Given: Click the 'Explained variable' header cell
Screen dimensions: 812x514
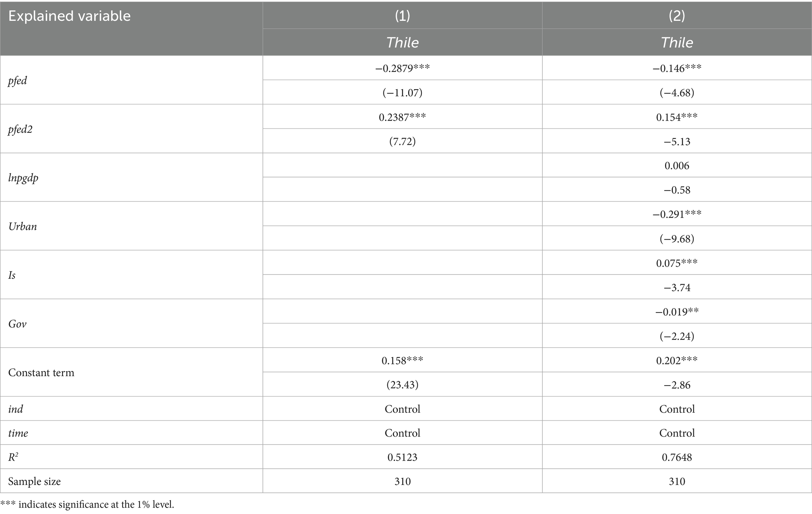Looking at the screenshot, I should [x=69, y=16].
